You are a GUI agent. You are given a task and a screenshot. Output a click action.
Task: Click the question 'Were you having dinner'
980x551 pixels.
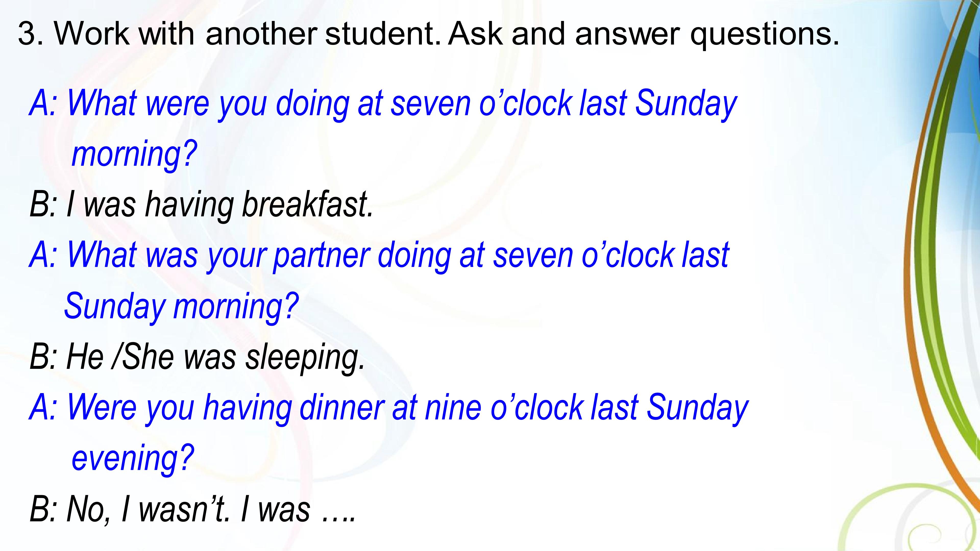point(225,408)
